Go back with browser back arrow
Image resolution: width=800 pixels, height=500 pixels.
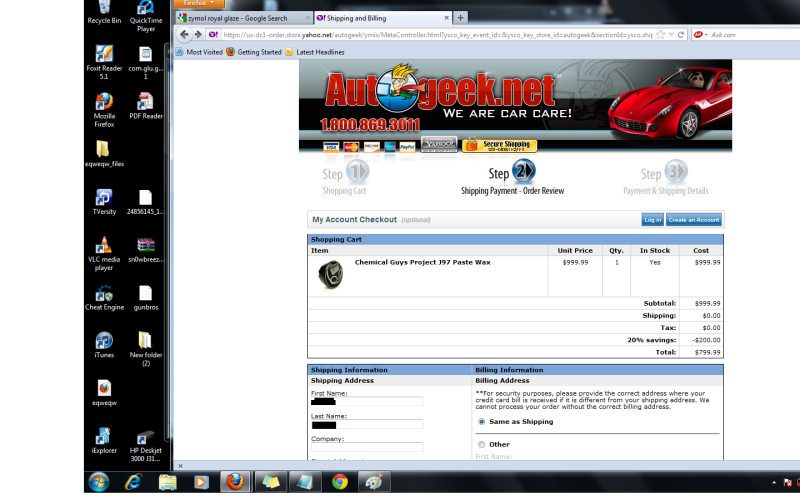pyautogui.click(x=184, y=35)
